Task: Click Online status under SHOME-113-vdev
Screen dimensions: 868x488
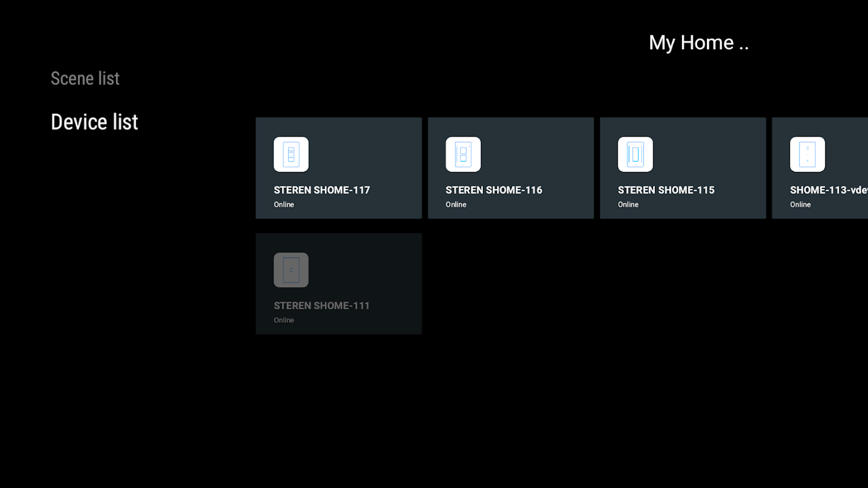Action: 800,204
